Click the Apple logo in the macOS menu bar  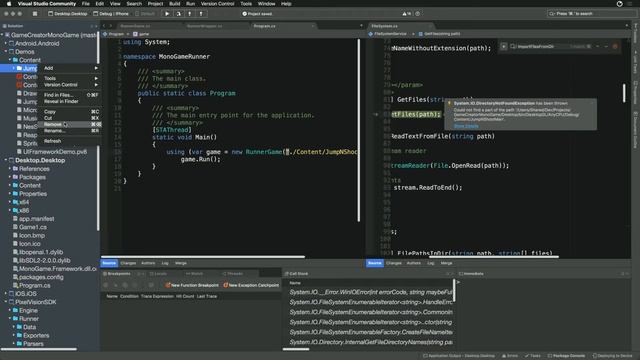click(x=9, y=4)
